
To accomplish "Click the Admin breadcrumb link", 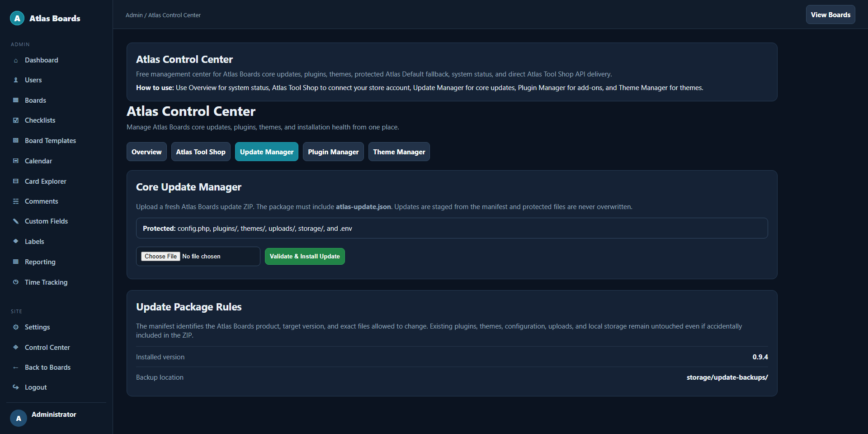I will click(134, 15).
